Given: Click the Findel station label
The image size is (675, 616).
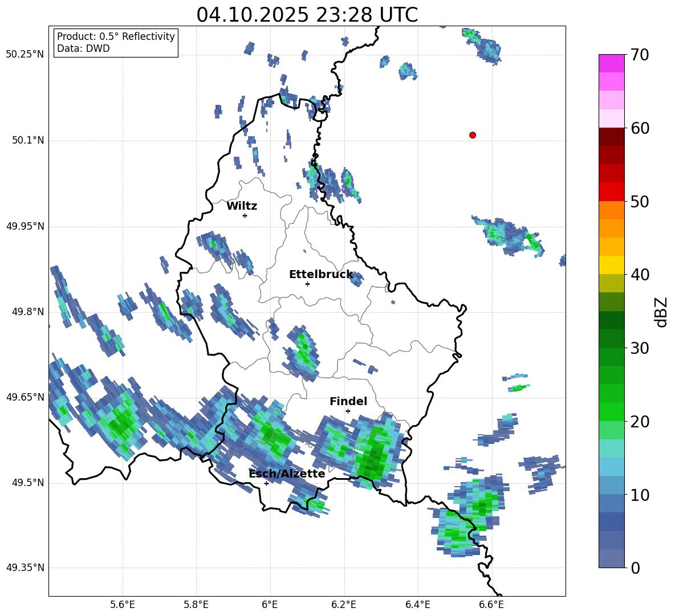Looking at the screenshot, I should pos(348,401).
